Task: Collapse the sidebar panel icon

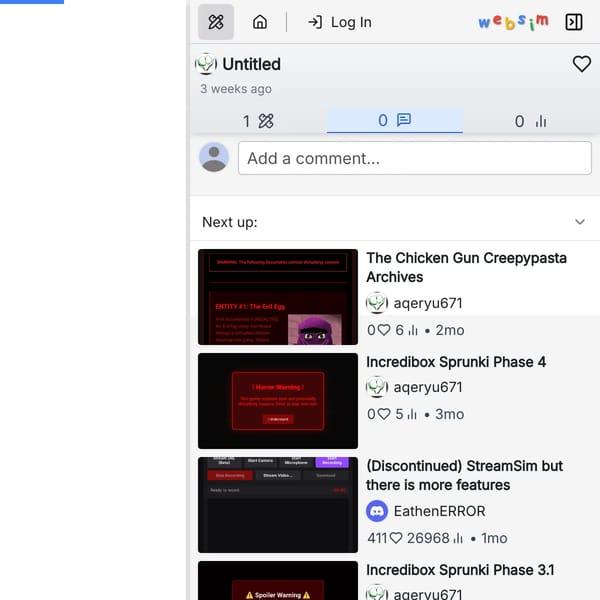Action: tap(574, 22)
